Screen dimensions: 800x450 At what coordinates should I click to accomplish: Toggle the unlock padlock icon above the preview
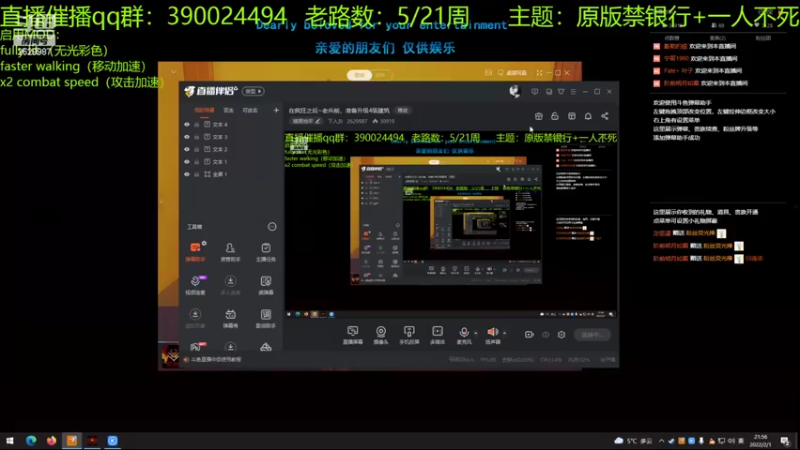click(x=555, y=116)
